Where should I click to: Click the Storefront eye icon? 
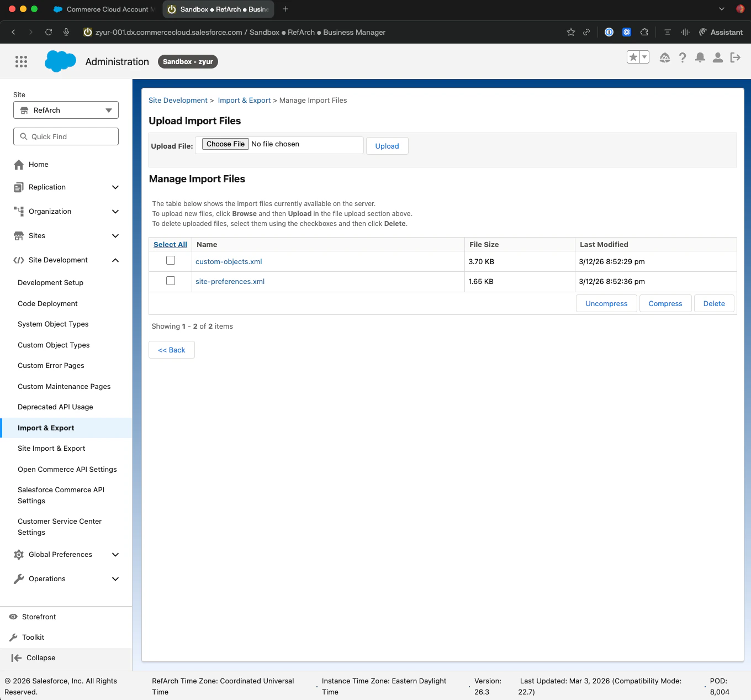pos(13,617)
